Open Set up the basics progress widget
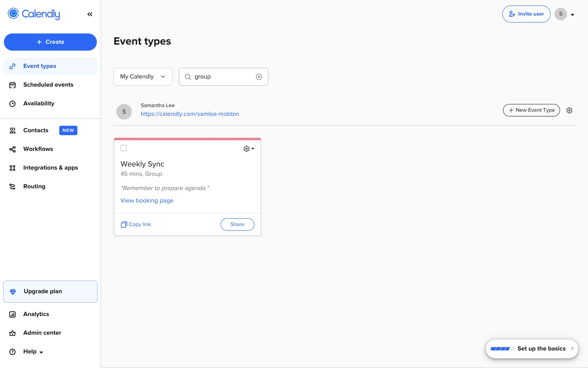This screenshot has height=368, width=588. [532, 349]
